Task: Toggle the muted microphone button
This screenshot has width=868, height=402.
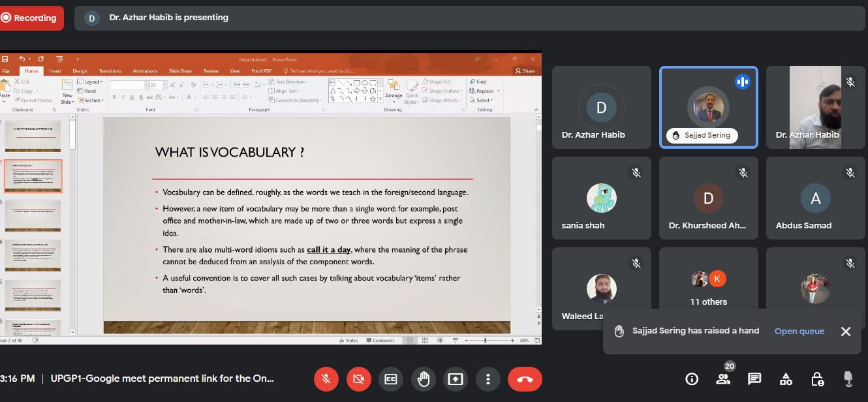Action: click(x=326, y=379)
